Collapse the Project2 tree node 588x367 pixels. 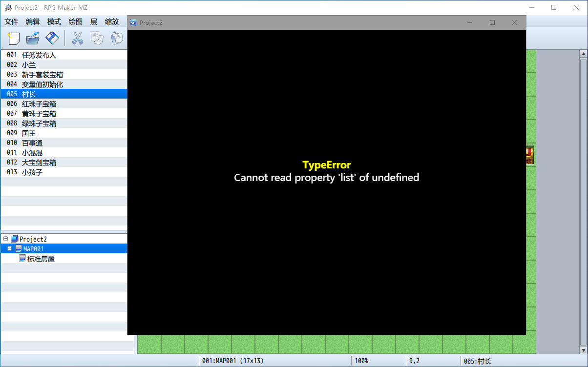point(5,239)
